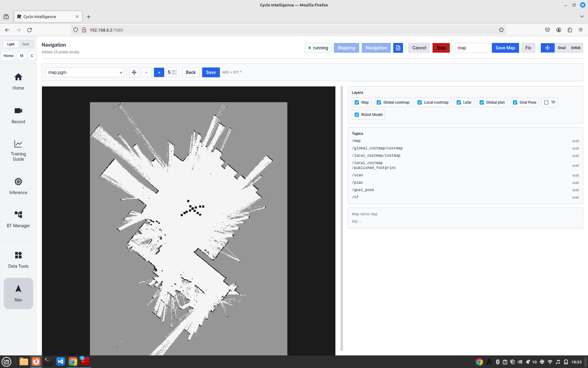
Task: Reload the page in Firefox
Action: [29, 30]
